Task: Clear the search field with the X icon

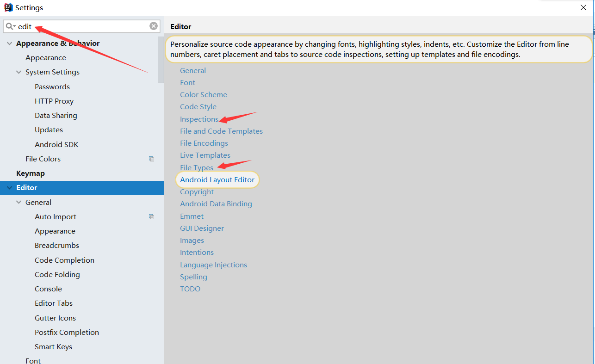Action: pyautogui.click(x=154, y=26)
